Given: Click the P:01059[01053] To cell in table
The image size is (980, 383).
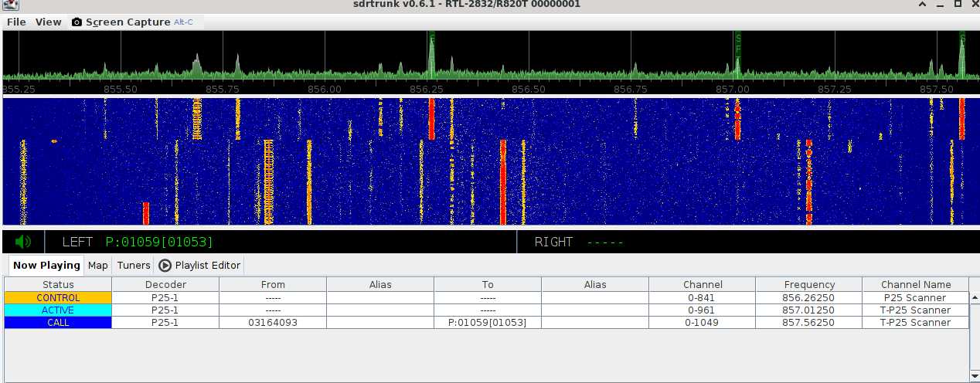Looking at the screenshot, I should (488, 323).
